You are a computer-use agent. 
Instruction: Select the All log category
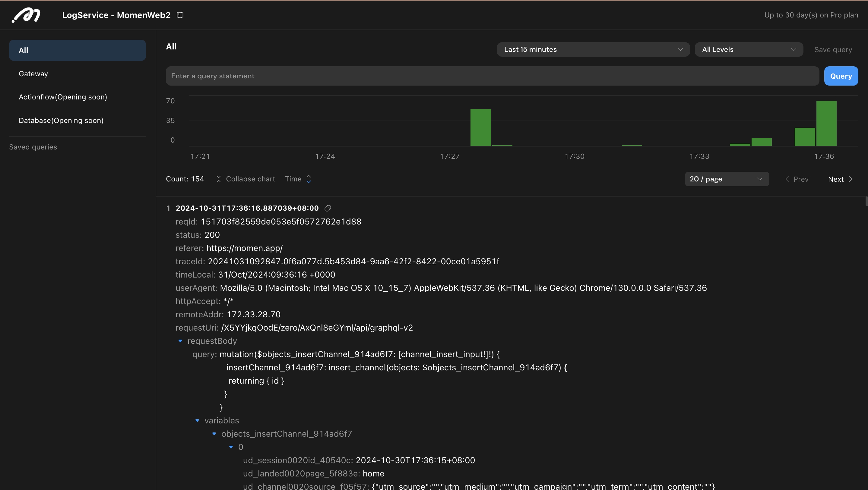click(78, 50)
